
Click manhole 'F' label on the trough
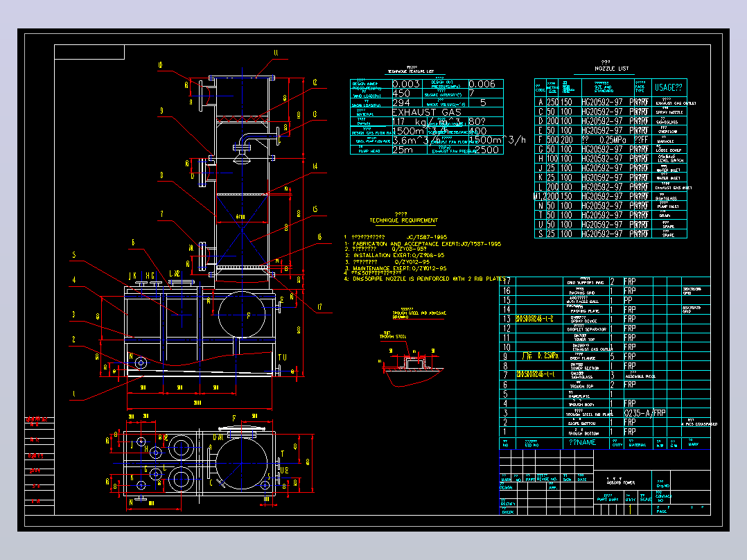click(x=248, y=315)
